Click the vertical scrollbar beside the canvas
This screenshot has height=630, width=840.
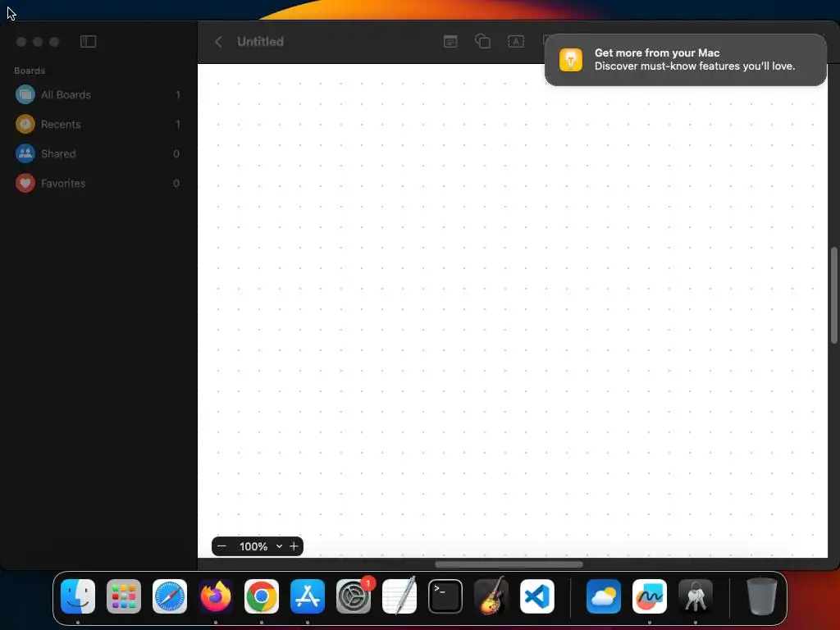coord(834,295)
